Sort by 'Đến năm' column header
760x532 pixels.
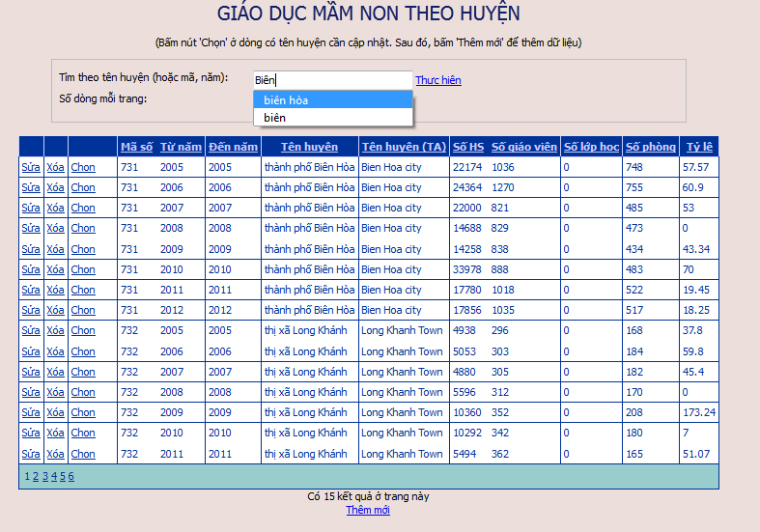(x=233, y=147)
